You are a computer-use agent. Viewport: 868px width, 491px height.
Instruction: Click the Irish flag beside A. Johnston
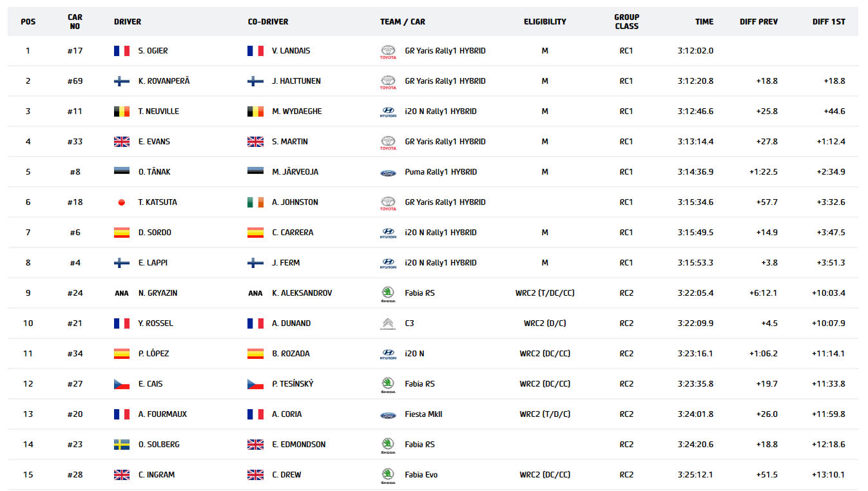click(255, 202)
